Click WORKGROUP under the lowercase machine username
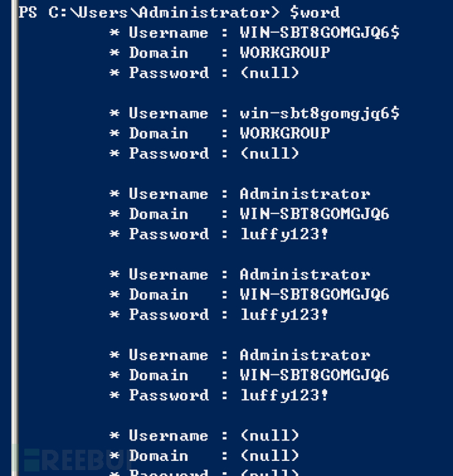Viewport: 453px width, 476px height. click(284, 133)
